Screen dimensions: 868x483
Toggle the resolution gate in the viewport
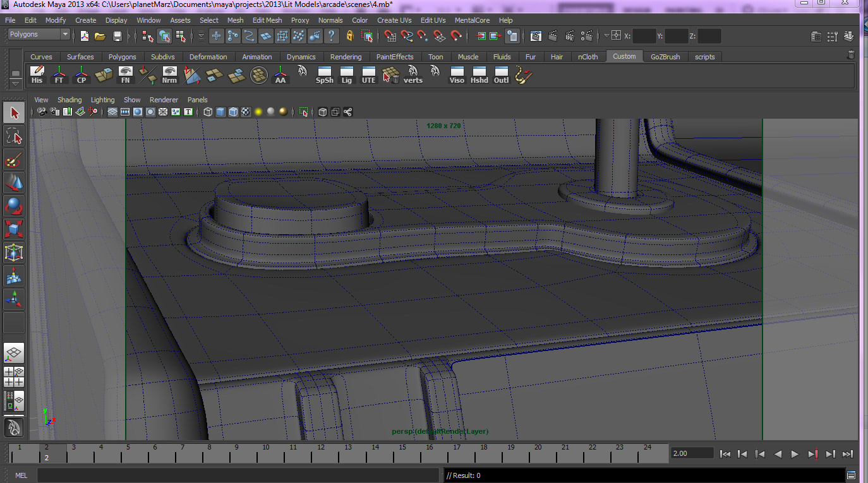138,112
